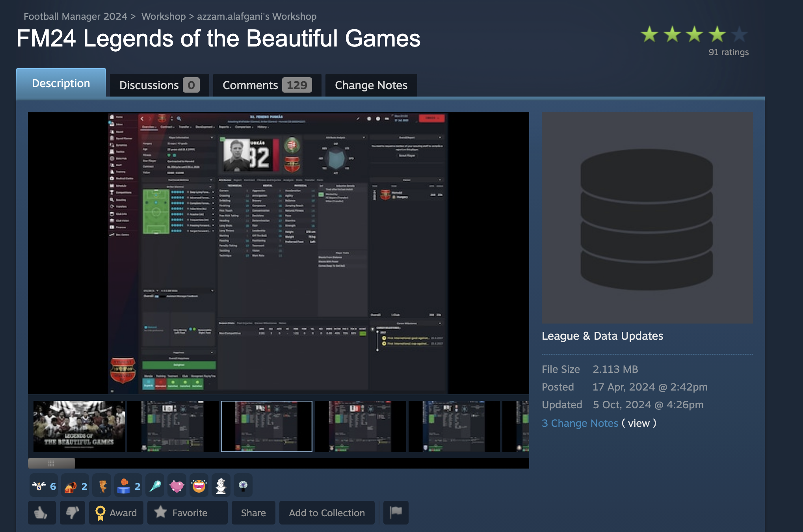This screenshot has width=803, height=532.
Task: Toggle Favorite for this workshop item
Action: coord(188,513)
